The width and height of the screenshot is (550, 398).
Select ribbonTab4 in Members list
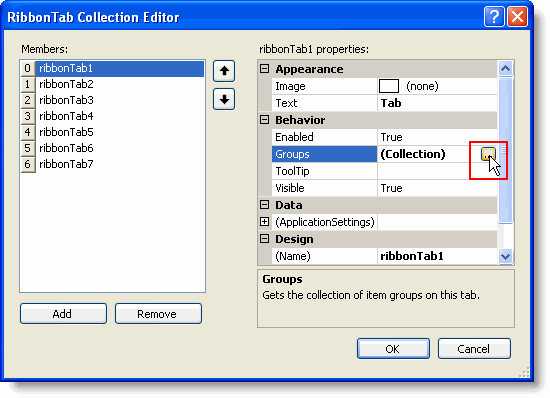coord(120,116)
